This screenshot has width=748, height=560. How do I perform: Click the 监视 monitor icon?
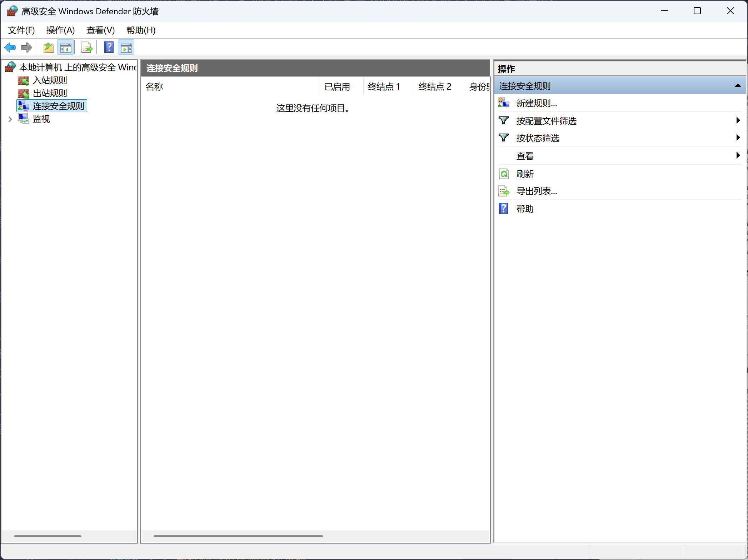24,119
